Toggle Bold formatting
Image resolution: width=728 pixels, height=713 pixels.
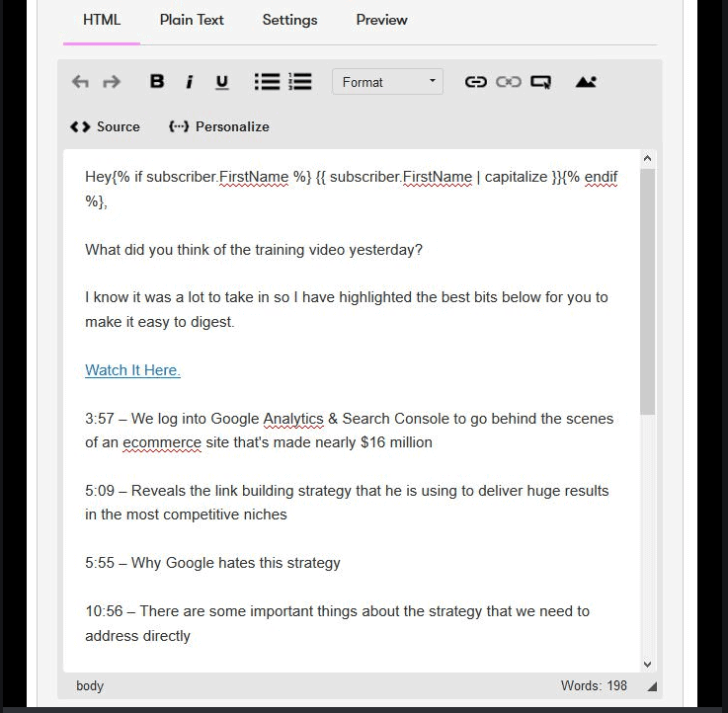(x=157, y=82)
